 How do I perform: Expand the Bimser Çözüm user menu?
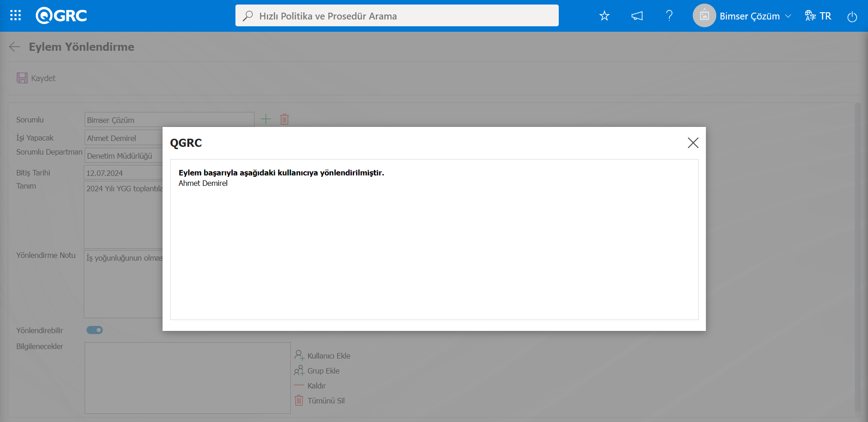[755, 16]
